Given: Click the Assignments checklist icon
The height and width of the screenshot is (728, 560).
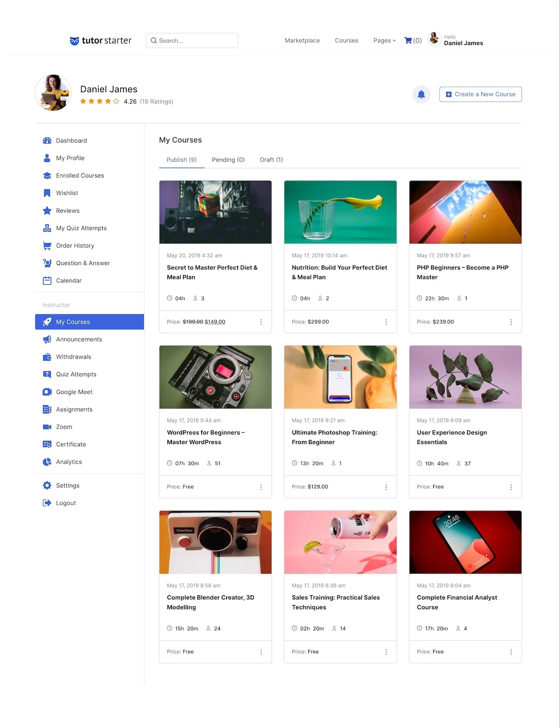Looking at the screenshot, I should [47, 409].
